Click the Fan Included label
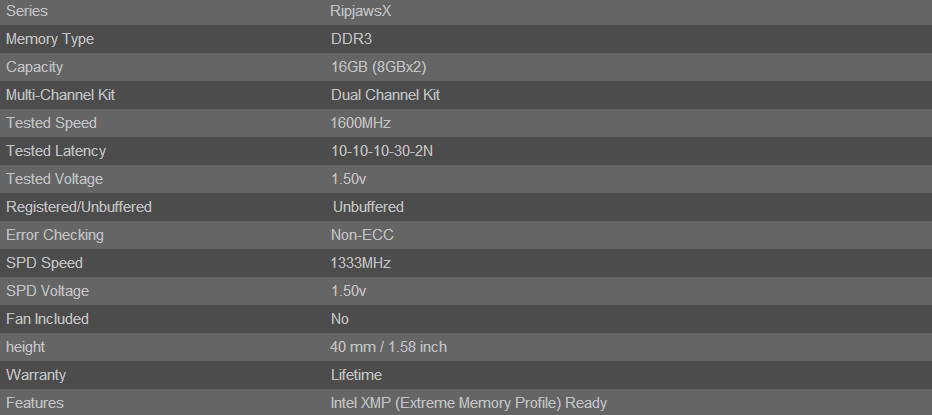The width and height of the screenshot is (932, 415). pyautogui.click(x=47, y=319)
